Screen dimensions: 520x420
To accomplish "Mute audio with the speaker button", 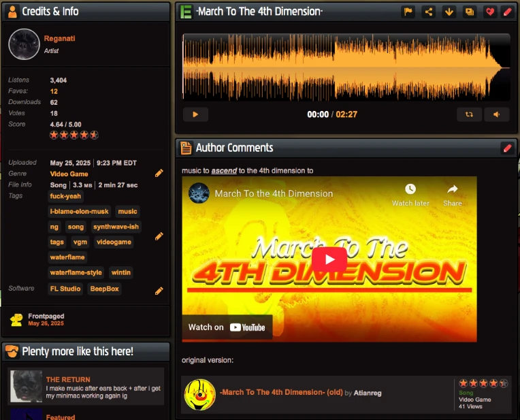I will point(496,114).
